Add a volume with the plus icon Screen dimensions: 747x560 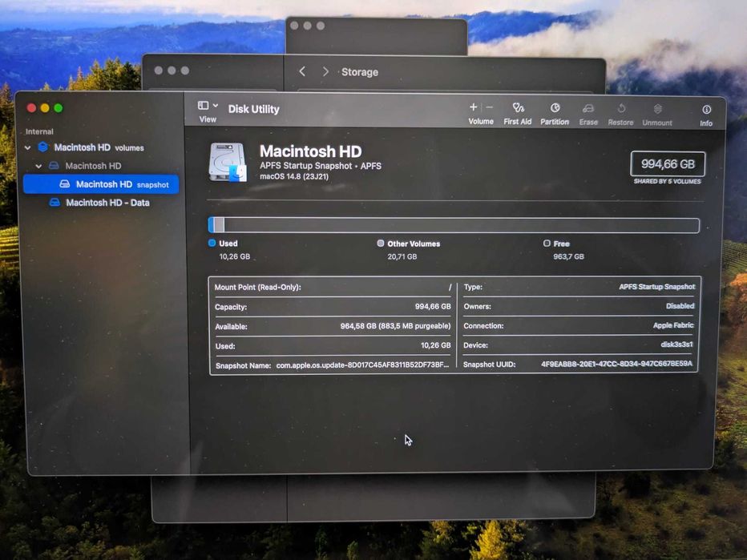[x=473, y=107]
